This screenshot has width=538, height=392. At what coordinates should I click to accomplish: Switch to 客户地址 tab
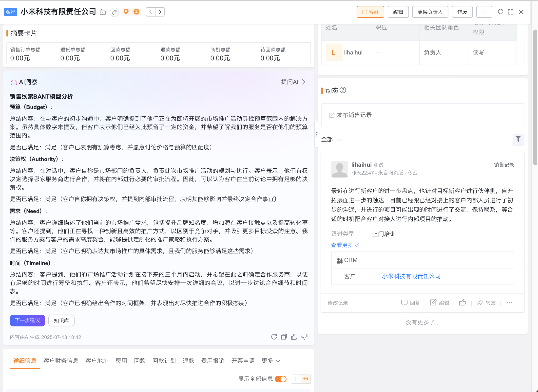[97, 361]
